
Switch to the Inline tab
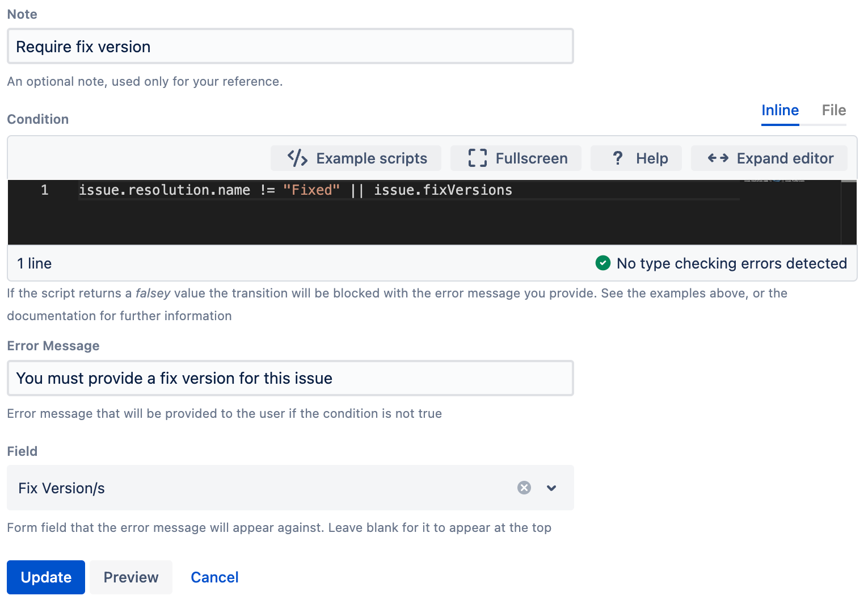click(x=780, y=110)
